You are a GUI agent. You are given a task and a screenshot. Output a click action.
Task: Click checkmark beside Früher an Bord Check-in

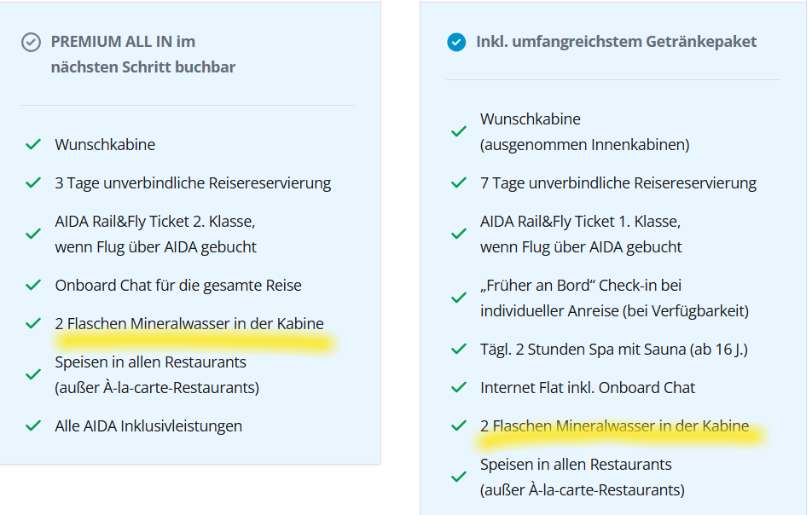tap(459, 298)
